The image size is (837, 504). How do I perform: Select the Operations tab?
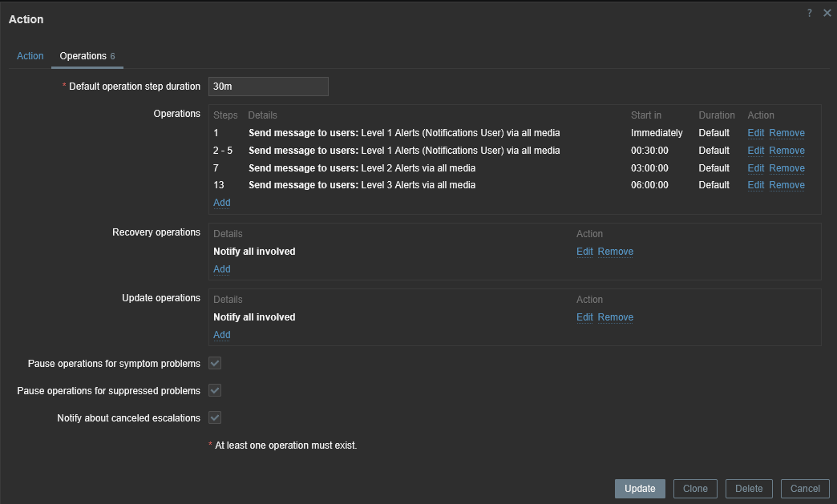(83, 56)
